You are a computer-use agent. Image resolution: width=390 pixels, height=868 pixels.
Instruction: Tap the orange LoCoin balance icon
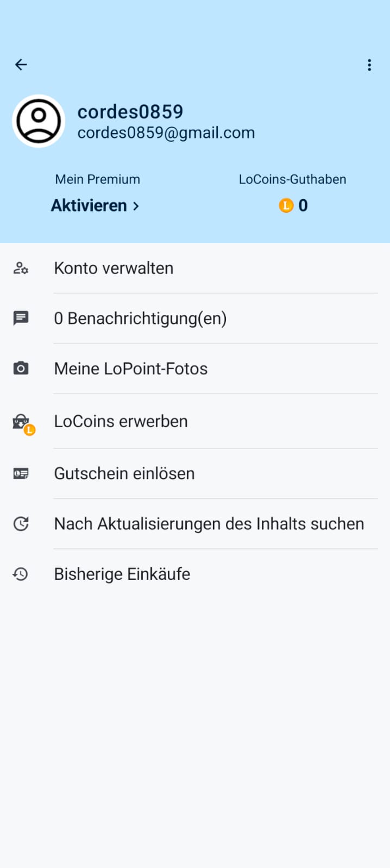click(286, 206)
